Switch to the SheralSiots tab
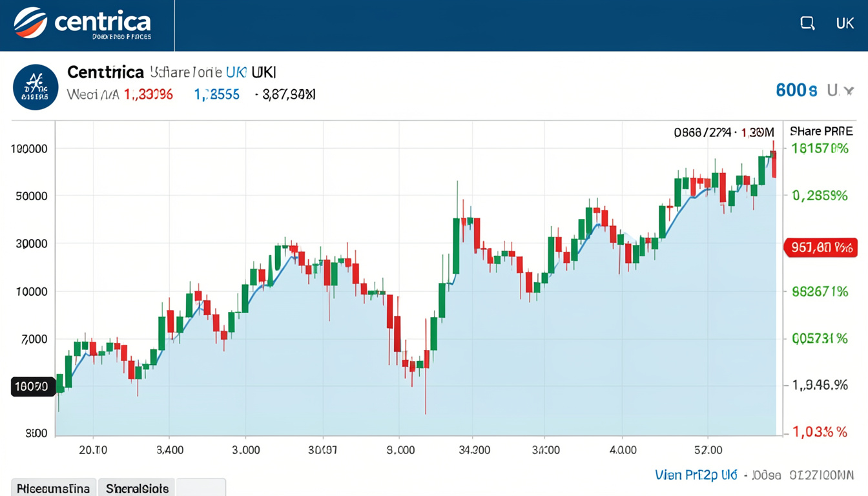Viewport: 868px width, 496px height. click(136, 488)
